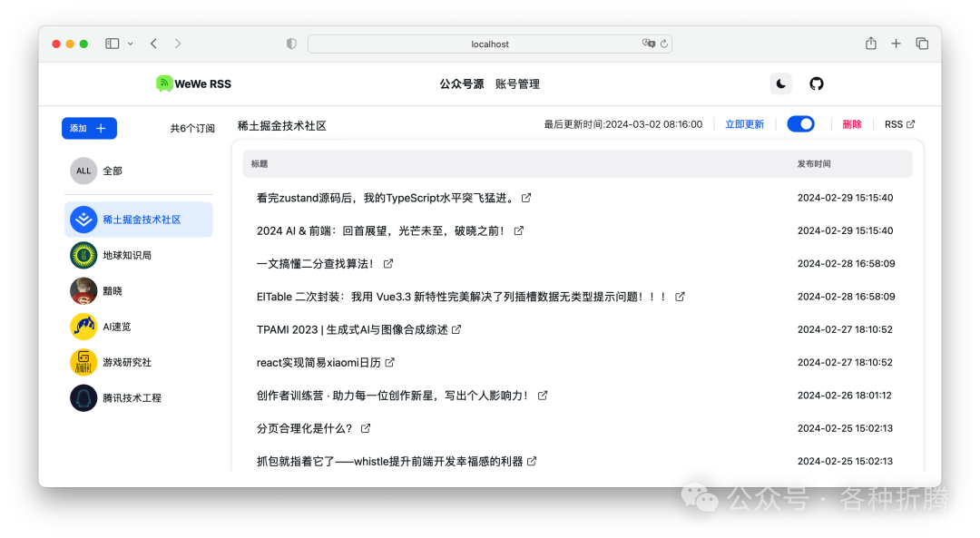Image resolution: width=980 pixels, height=538 pixels.
Task: Click the 共6个订阅 count text
Action: click(x=192, y=128)
